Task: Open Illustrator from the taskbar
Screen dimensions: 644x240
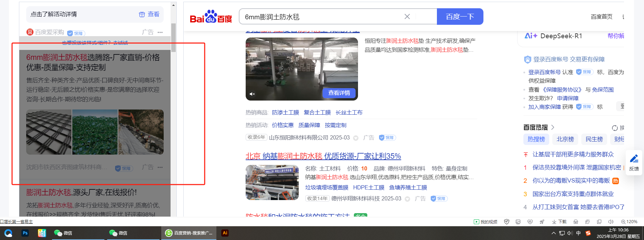Action: pos(225,233)
